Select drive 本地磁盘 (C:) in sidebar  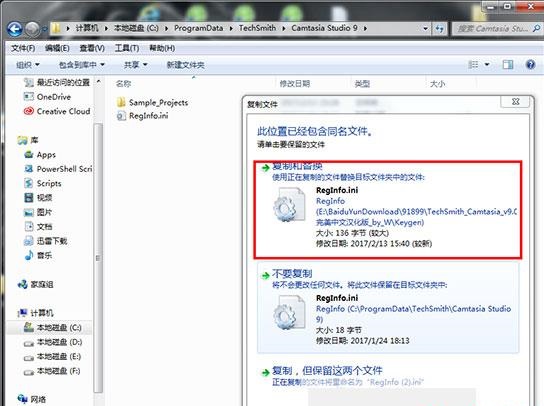(x=52, y=328)
